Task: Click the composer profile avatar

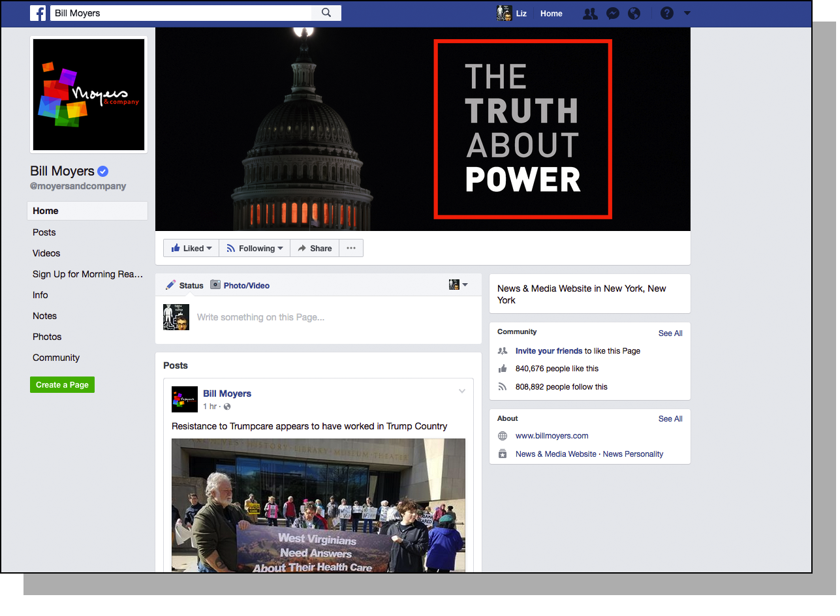Action: tap(176, 317)
